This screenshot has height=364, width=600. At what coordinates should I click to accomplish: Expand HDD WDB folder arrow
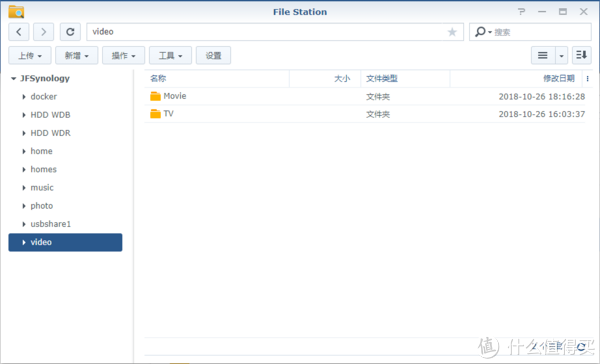click(x=24, y=115)
